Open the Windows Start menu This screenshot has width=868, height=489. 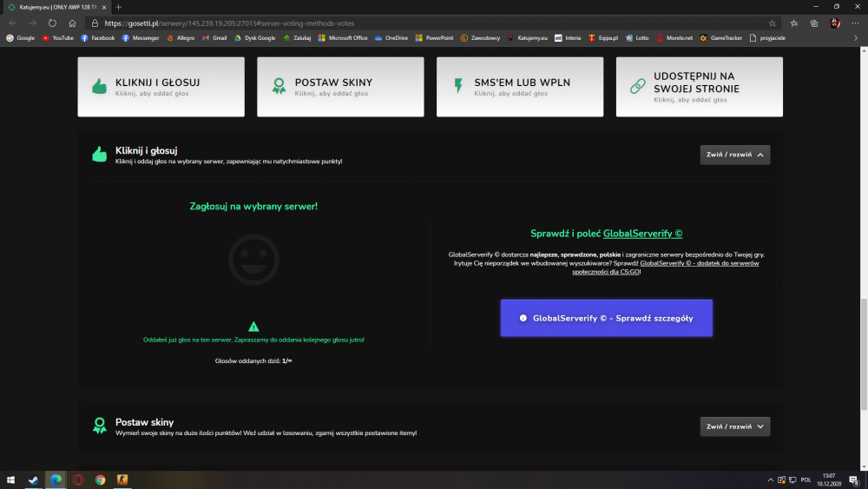click(10, 480)
